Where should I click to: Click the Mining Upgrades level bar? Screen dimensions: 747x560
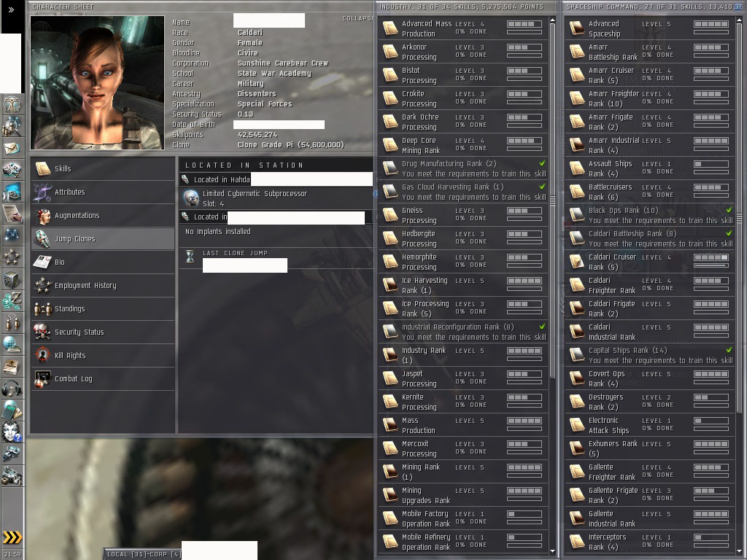(x=524, y=491)
